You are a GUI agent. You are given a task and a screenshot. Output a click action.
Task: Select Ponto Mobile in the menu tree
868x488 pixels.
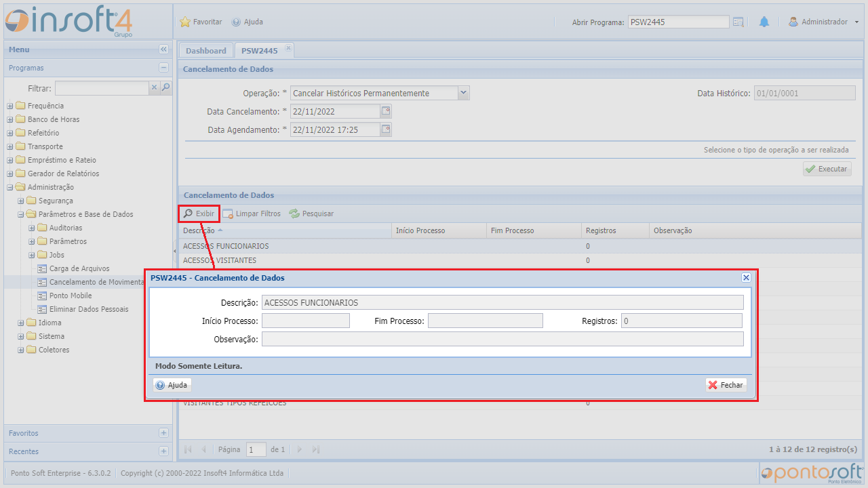click(x=71, y=296)
